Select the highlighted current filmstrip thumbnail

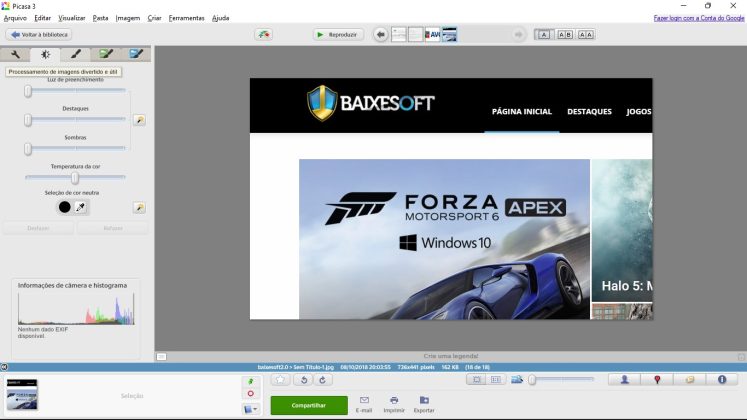pos(449,34)
